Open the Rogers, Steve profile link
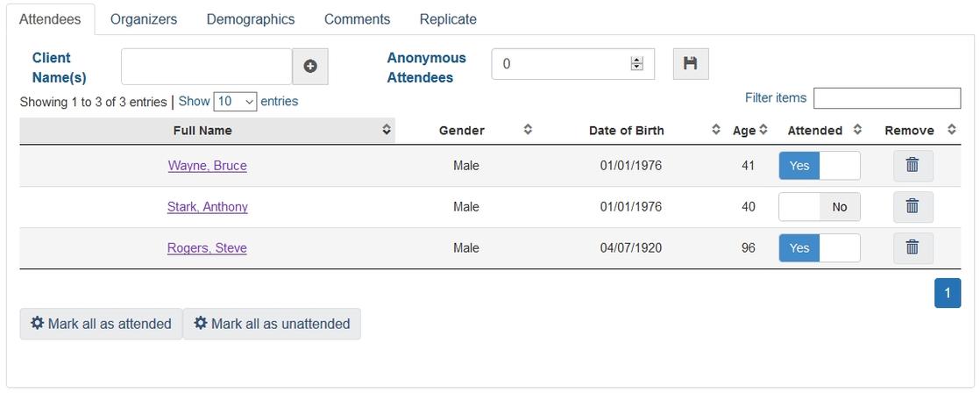 [x=207, y=248]
